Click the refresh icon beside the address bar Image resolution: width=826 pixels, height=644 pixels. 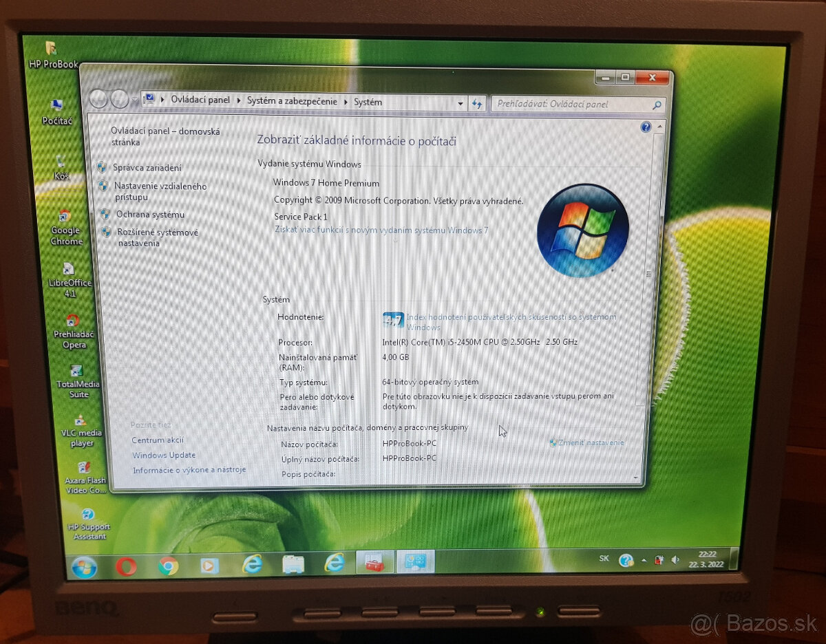tap(477, 103)
